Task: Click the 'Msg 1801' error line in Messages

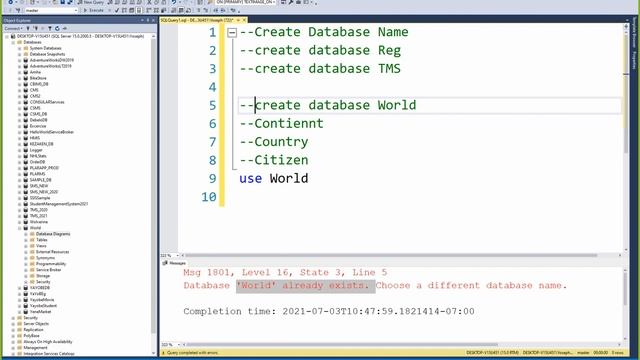Action: pos(285,272)
